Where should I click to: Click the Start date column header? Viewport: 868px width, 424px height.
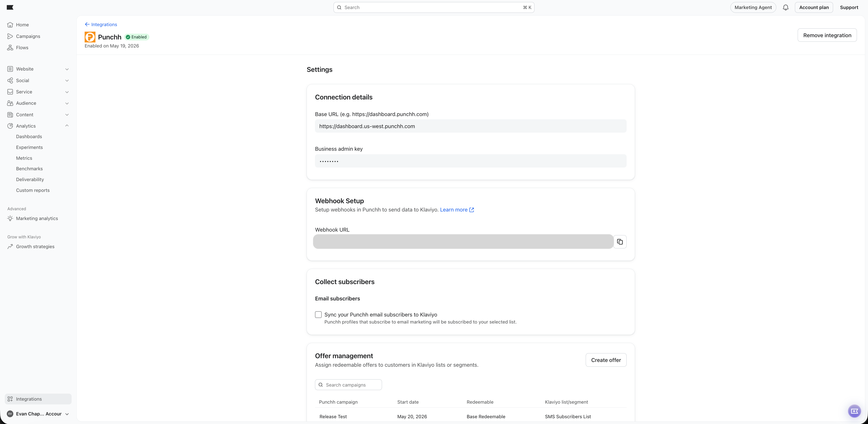click(408, 402)
